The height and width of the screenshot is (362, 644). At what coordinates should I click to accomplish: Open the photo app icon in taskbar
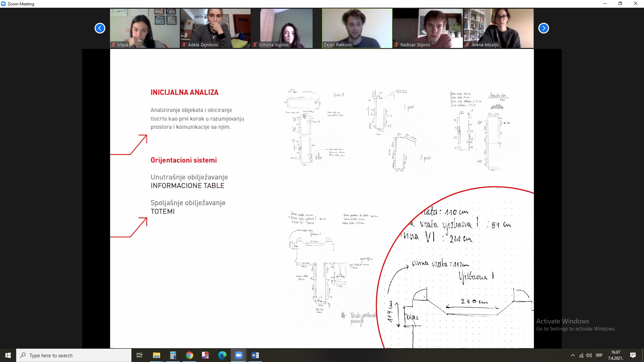[206, 355]
